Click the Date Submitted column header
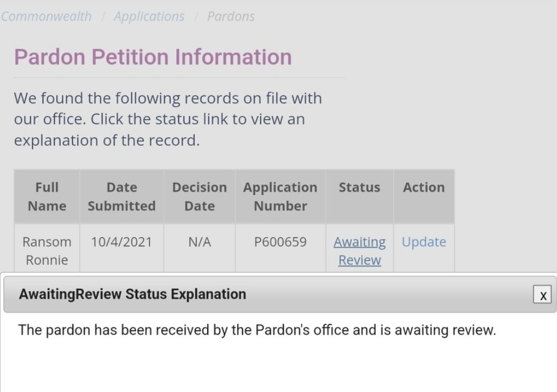 (x=121, y=196)
